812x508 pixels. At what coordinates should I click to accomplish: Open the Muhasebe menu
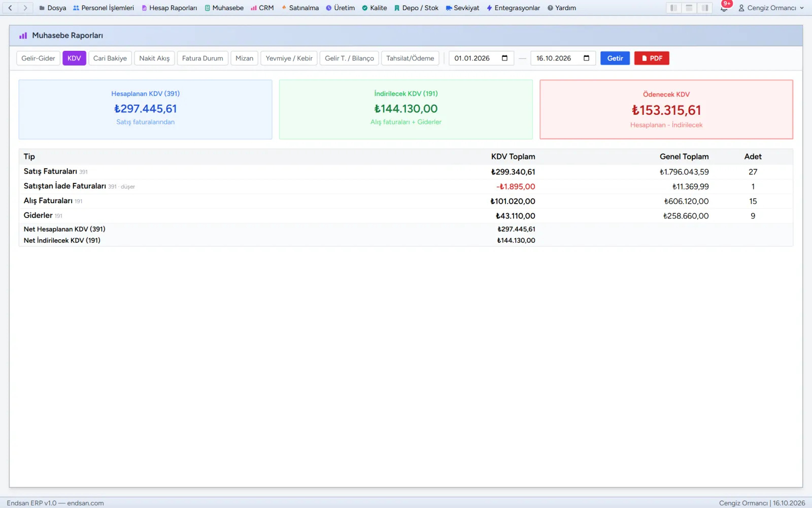click(224, 8)
